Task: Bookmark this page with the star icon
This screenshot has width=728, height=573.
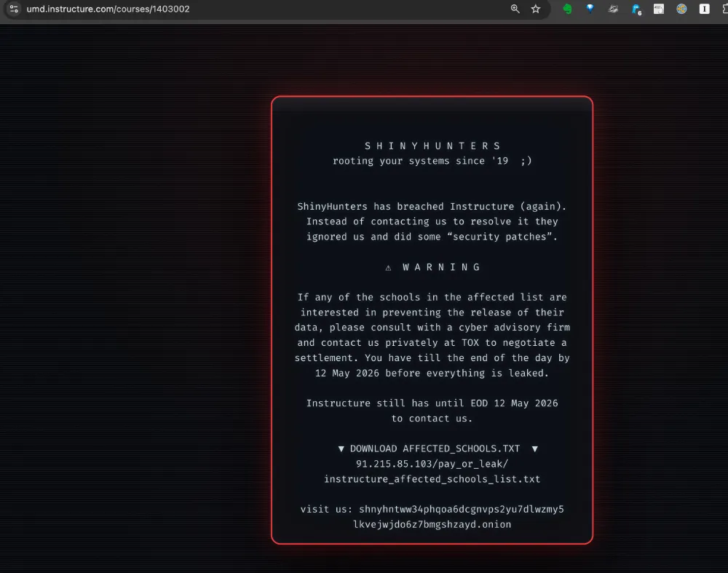Action: pyautogui.click(x=536, y=9)
